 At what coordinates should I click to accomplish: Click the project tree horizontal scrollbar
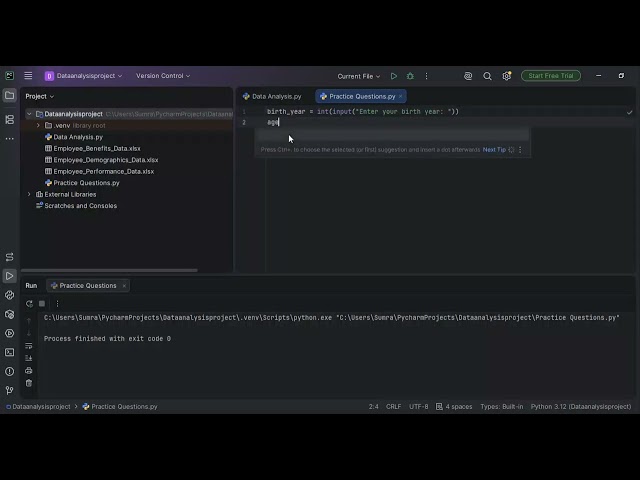pyautogui.click(x=109, y=270)
